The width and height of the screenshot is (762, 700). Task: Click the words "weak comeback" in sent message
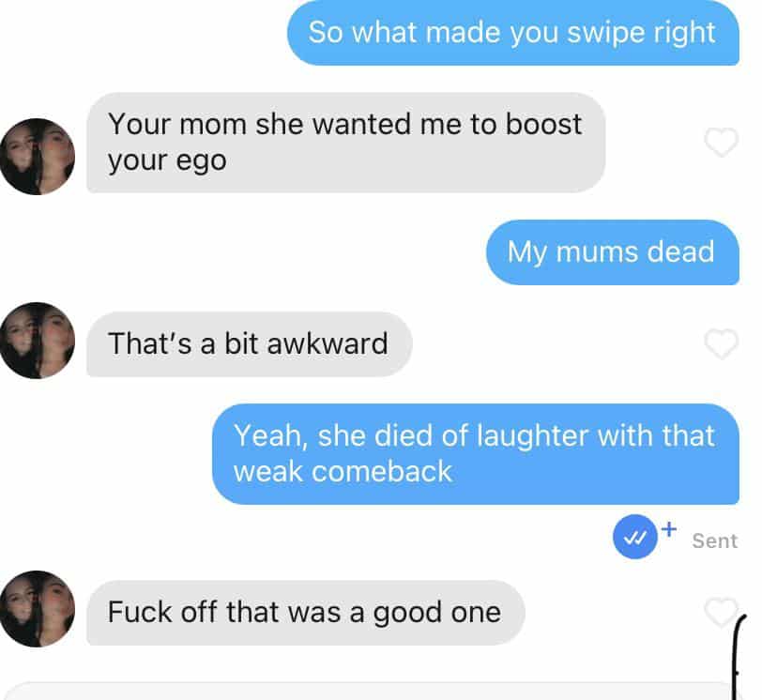[343, 472]
